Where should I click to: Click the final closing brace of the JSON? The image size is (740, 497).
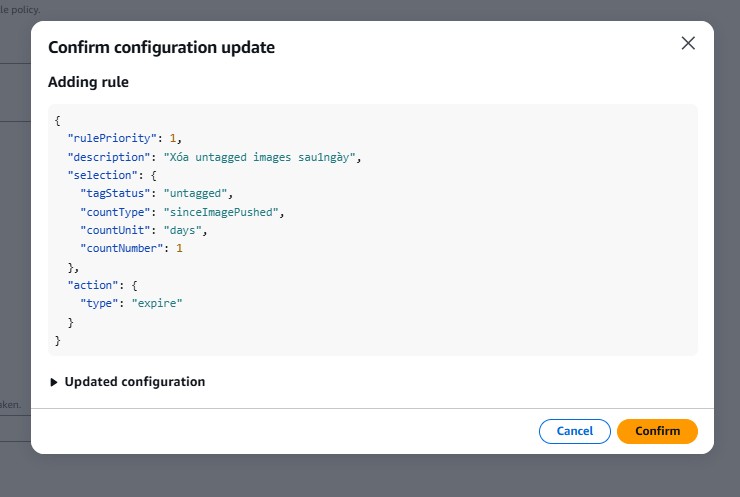click(x=58, y=340)
